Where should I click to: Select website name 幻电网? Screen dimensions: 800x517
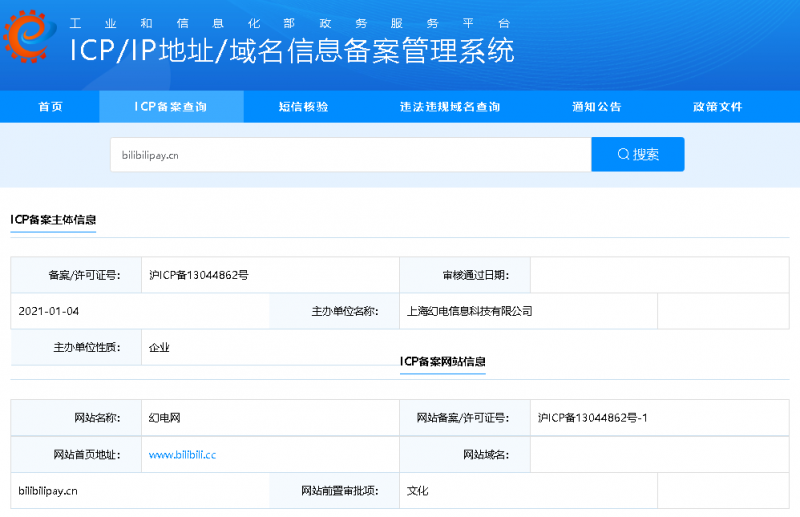coord(164,418)
